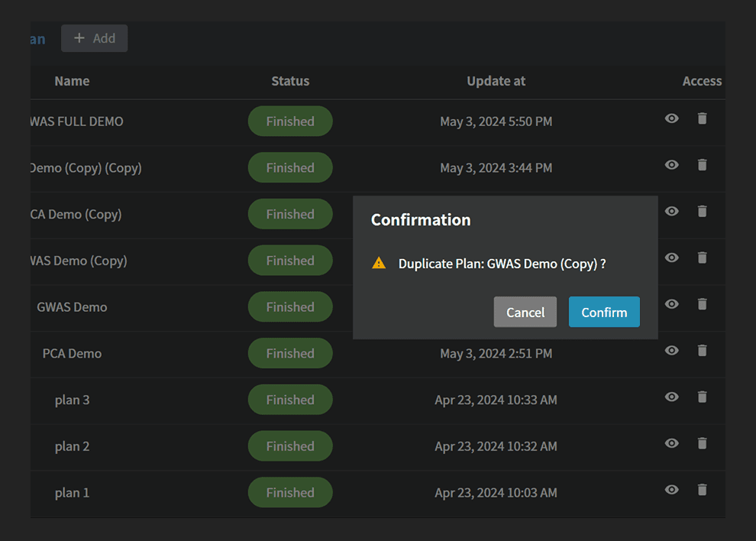This screenshot has height=541, width=756.
Task: Click the eye icon for plan 3
Action: 671,397
